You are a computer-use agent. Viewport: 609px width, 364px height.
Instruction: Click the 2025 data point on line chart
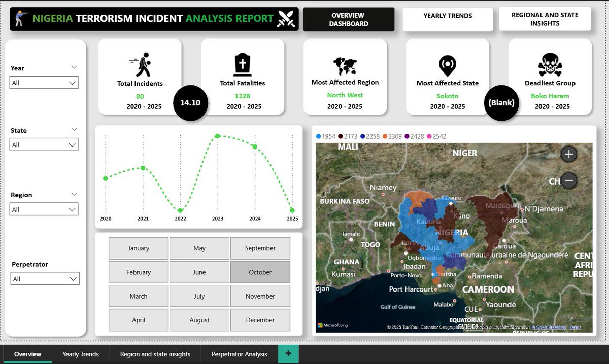coord(292,210)
